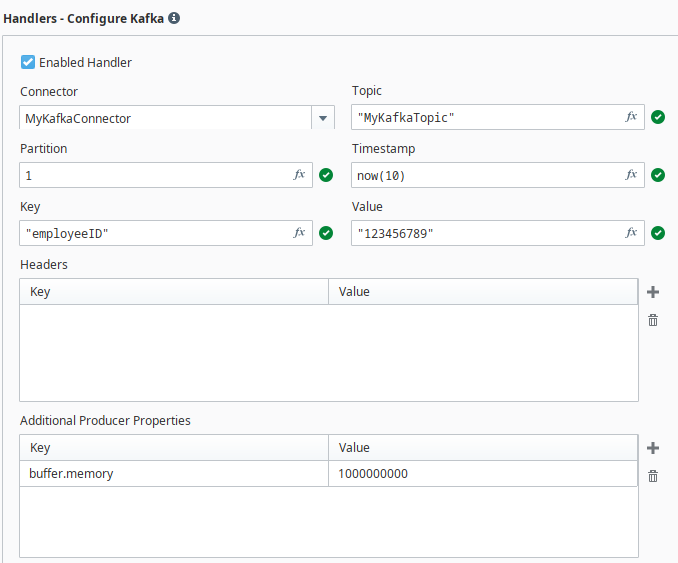
Task: Click the green validation check beside Topic
Action: pyautogui.click(x=658, y=117)
